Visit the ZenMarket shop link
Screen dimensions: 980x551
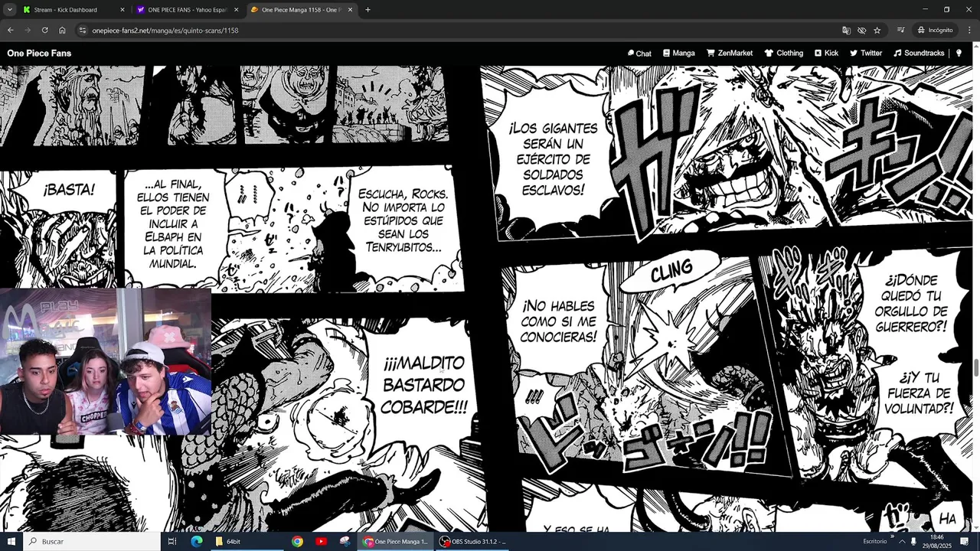729,54
